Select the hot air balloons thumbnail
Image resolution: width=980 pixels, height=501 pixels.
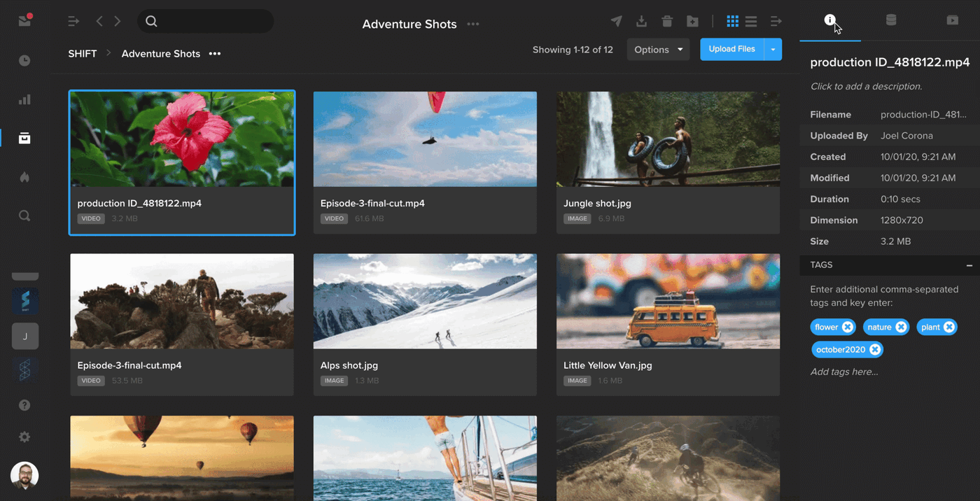[182, 458]
